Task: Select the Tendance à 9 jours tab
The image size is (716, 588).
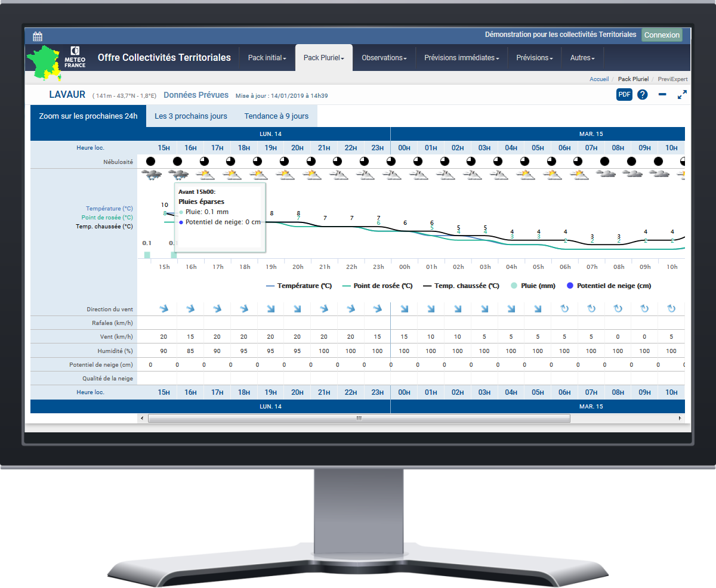Action: 276,116
